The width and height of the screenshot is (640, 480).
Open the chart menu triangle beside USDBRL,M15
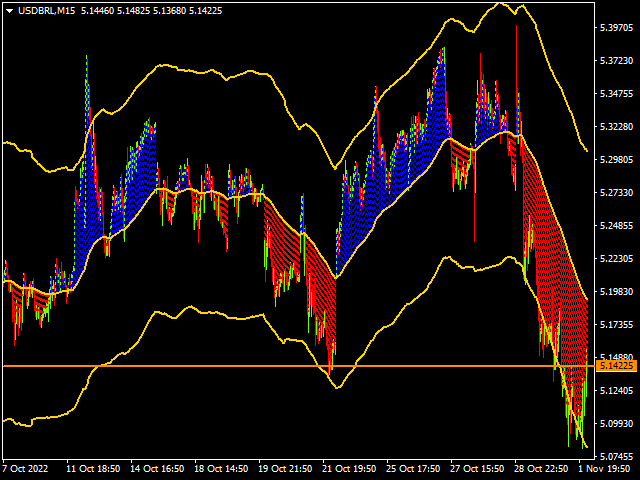[10, 11]
